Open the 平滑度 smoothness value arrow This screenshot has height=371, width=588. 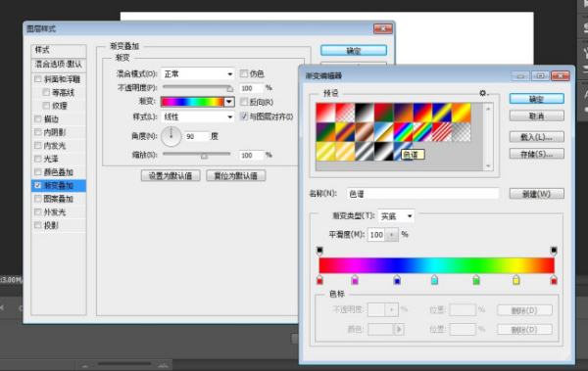[391, 235]
